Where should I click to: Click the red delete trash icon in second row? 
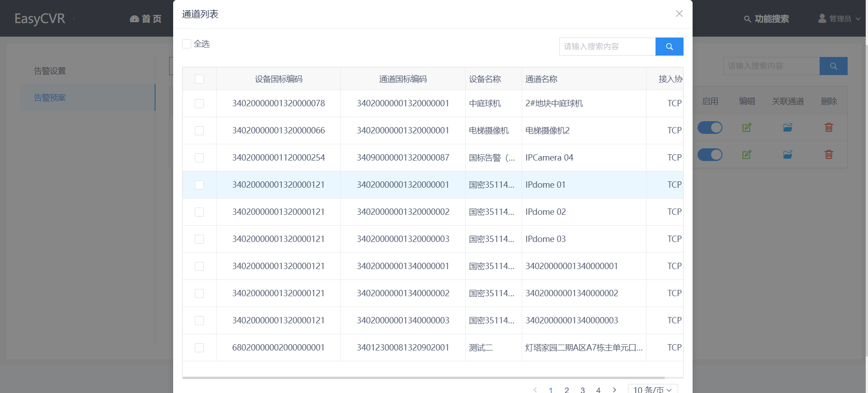click(x=829, y=155)
